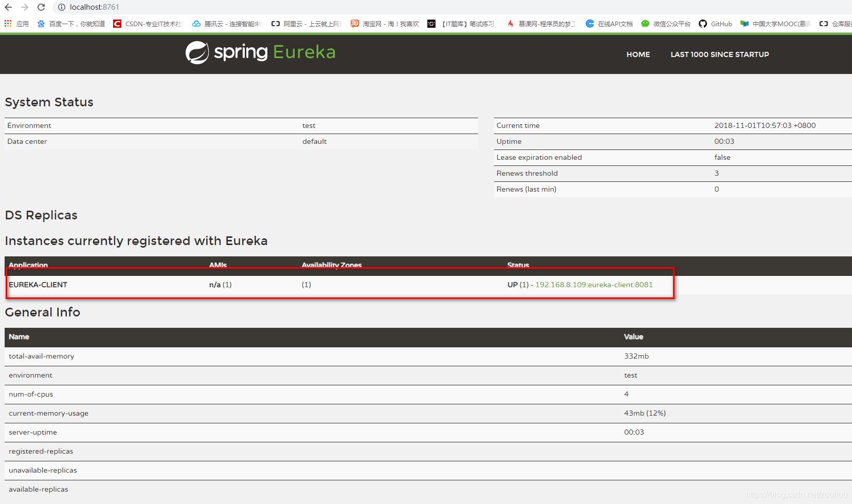Click the AMIs column header
This screenshot has height=504, width=852.
tap(218, 265)
